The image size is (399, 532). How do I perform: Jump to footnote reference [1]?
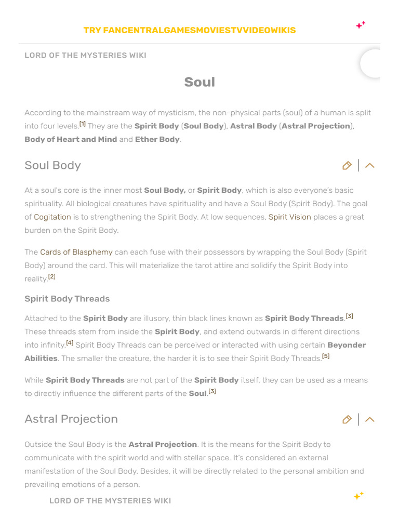click(82, 124)
